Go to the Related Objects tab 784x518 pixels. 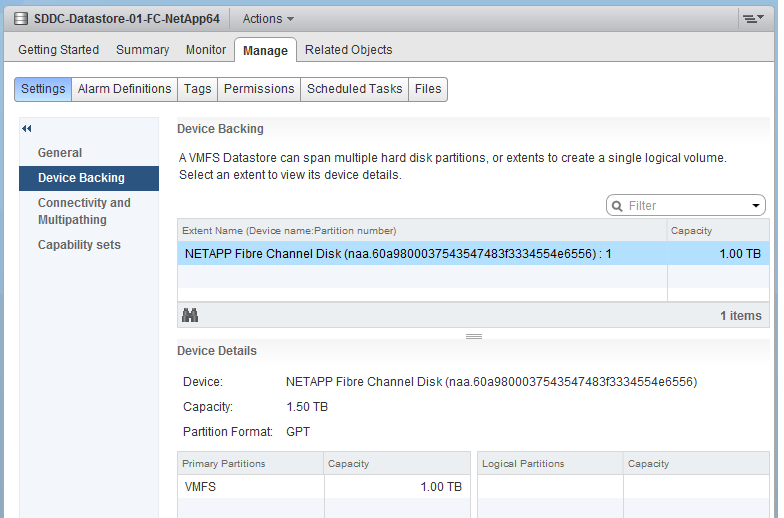tap(348, 50)
